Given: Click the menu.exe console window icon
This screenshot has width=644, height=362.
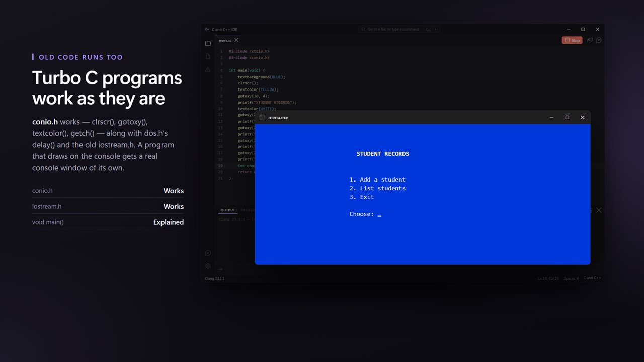Looking at the screenshot, I should (x=262, y=117).
